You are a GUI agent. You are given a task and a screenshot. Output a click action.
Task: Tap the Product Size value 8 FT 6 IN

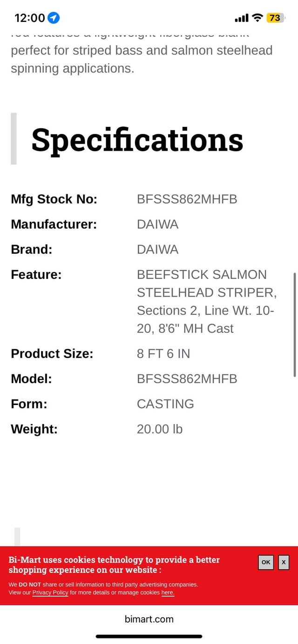(163, 353)
